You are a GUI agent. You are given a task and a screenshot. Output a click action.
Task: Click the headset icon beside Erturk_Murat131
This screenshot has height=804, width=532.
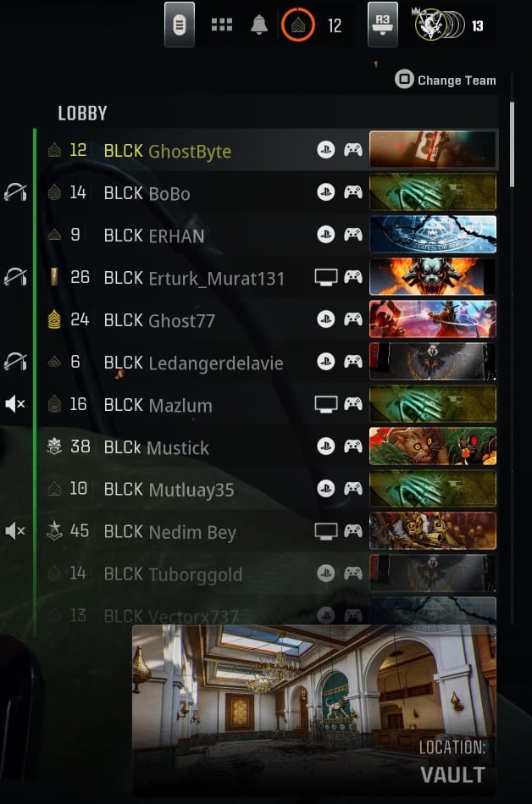tap(15, 277)
